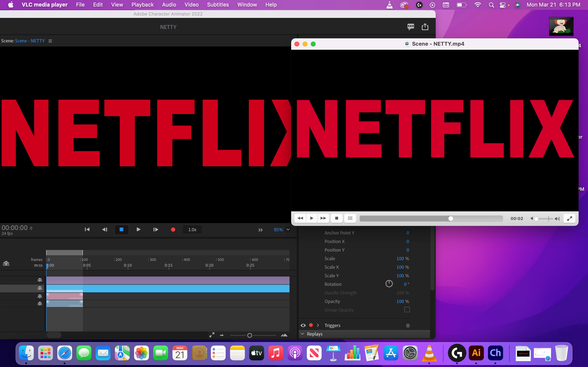Viewport: 588px width, 367px height.
Task: Click the share export icon
Action: [x=425, y=27]
